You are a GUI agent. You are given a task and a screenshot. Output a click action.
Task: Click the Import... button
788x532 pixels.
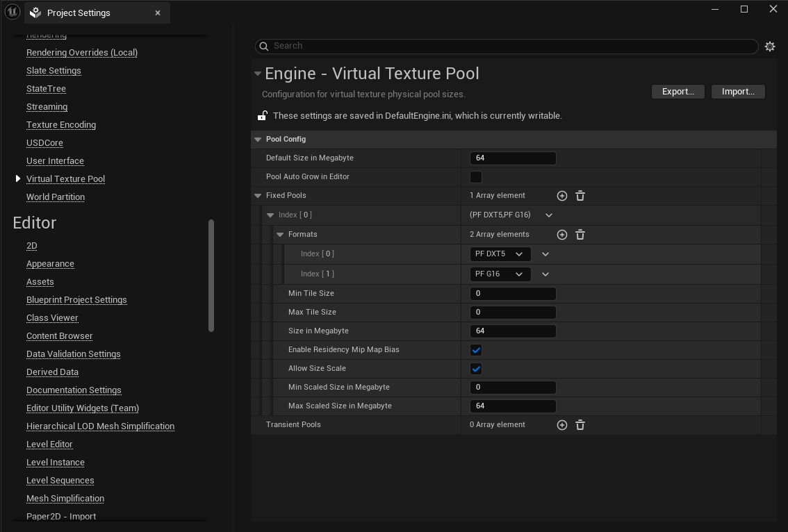tap(738, 92)
